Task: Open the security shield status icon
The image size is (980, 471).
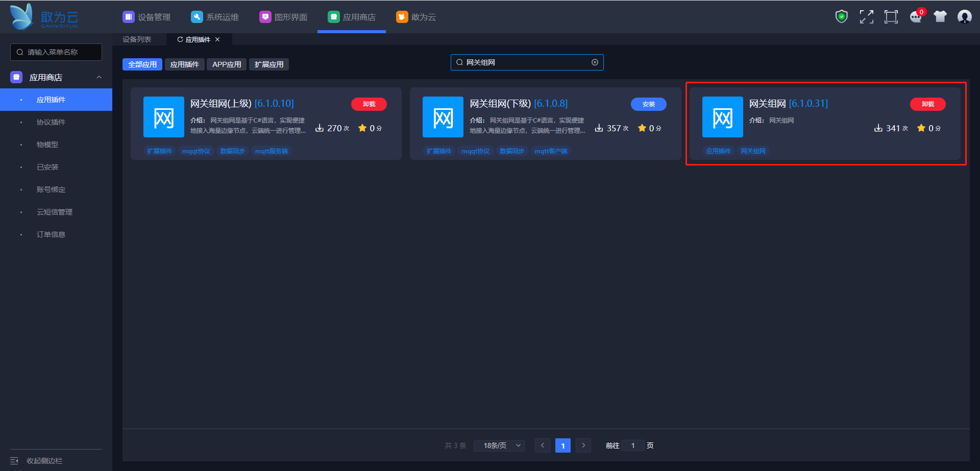Action: [841, 17]
